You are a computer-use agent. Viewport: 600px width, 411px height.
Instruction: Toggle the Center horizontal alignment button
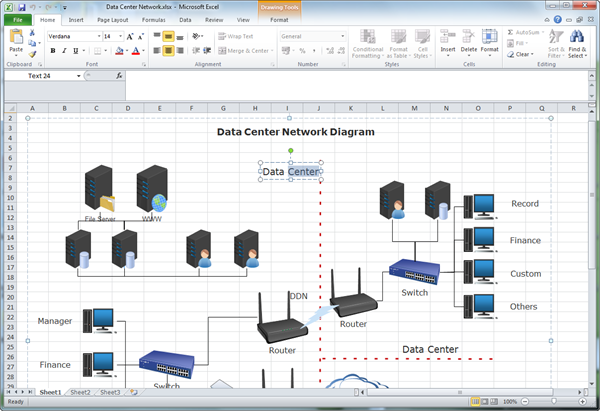click(169, 51)
